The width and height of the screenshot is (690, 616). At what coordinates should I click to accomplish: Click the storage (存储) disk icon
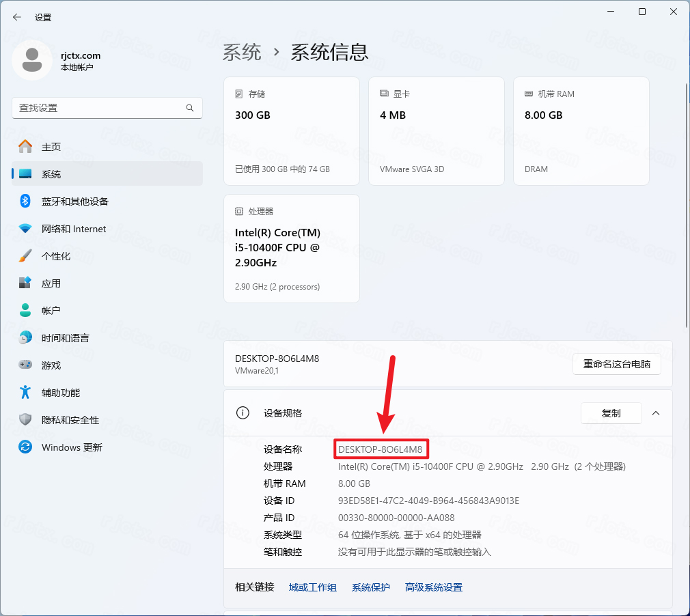(x=239, y=94)
